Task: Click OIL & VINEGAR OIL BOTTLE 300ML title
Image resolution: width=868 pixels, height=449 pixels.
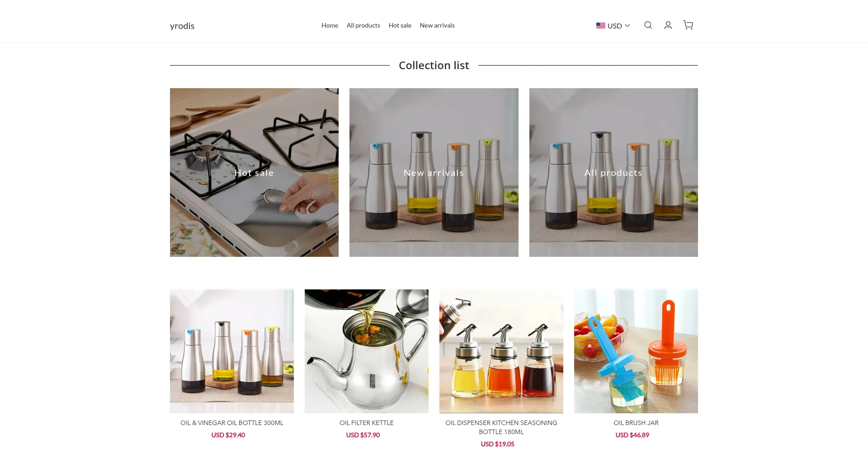Action: pyautogui.click(x=232, y=423)
